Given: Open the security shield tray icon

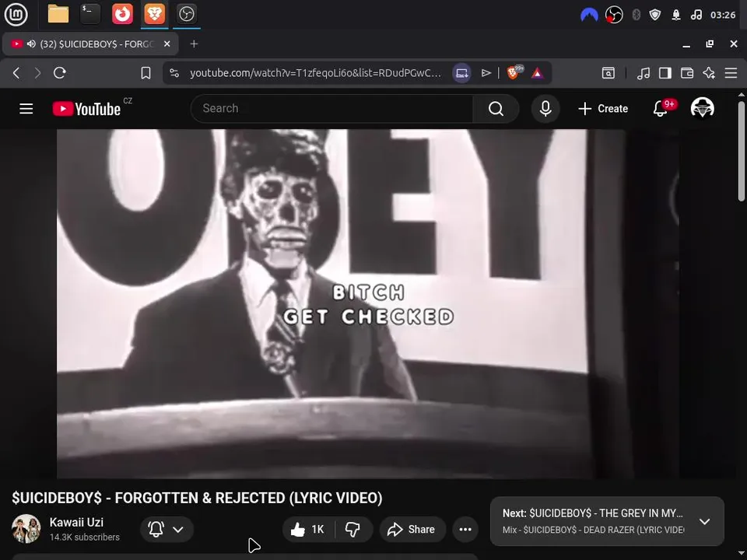Looking at the screenshot, I should point(655,15).
